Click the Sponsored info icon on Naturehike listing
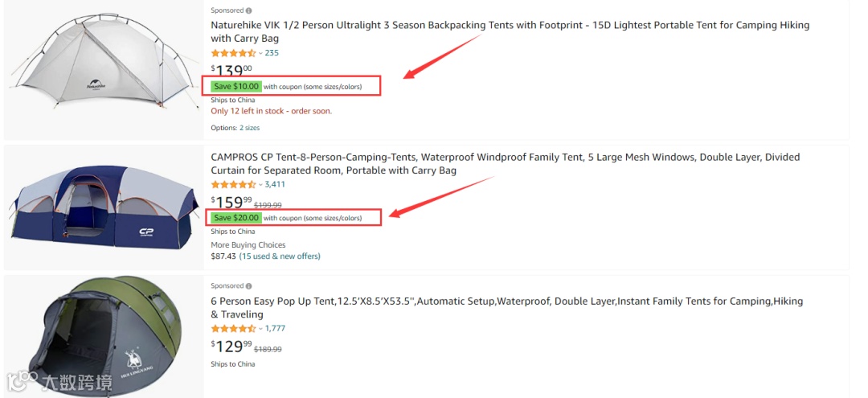Screen dimensions: 868x398 click(248, 10)
